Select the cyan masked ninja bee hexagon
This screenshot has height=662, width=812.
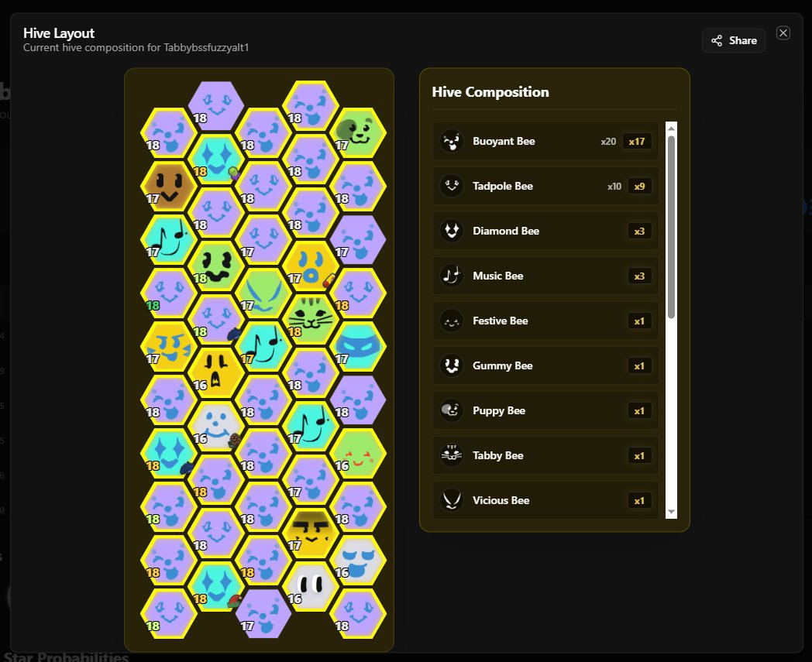point(358,346)
